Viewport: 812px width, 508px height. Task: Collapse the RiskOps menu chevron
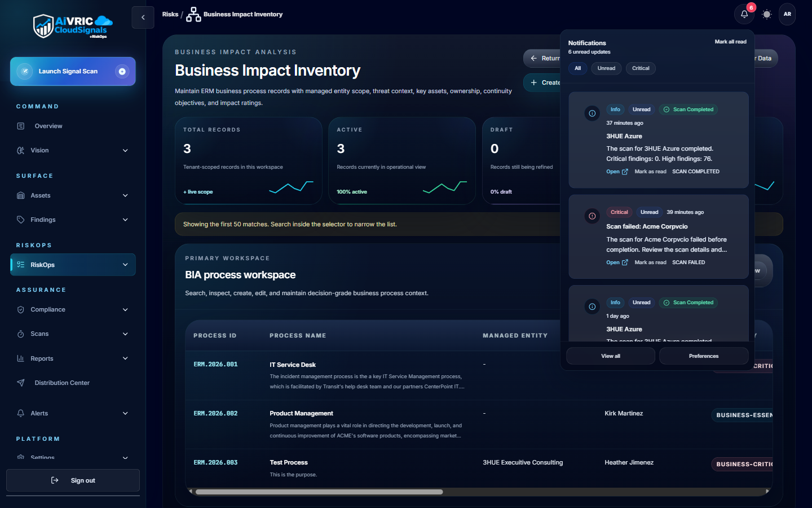(x=125, y=265)
